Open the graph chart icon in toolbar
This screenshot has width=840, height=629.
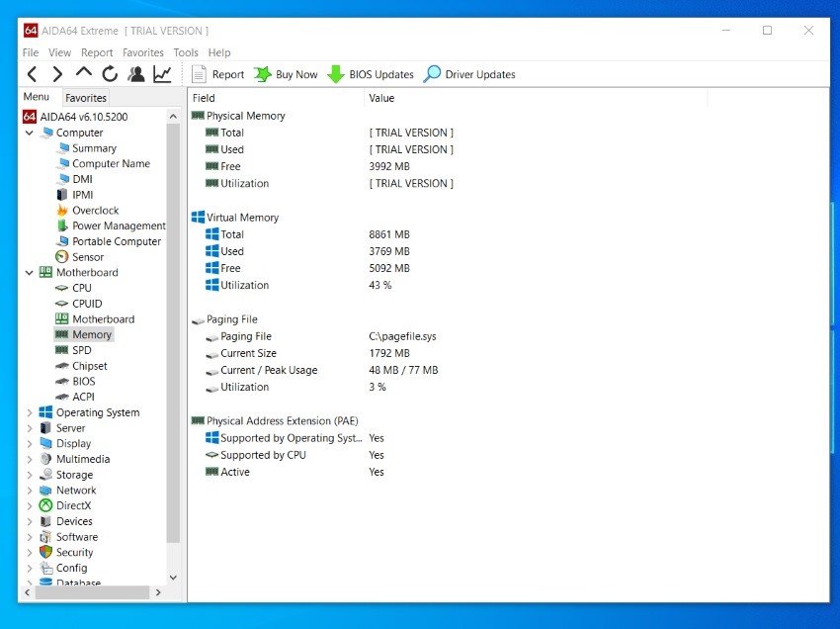tap(162, 74)
